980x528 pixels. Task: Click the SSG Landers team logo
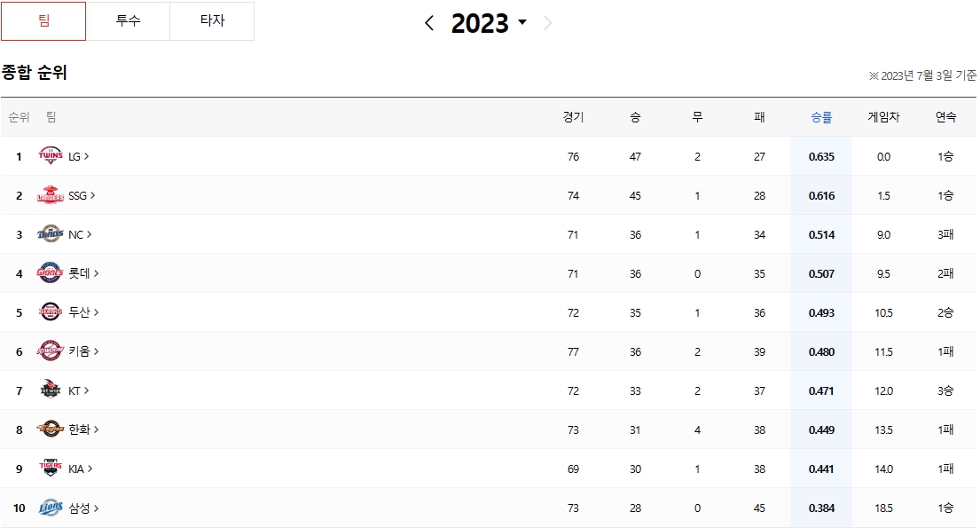(x=50, y=194)
